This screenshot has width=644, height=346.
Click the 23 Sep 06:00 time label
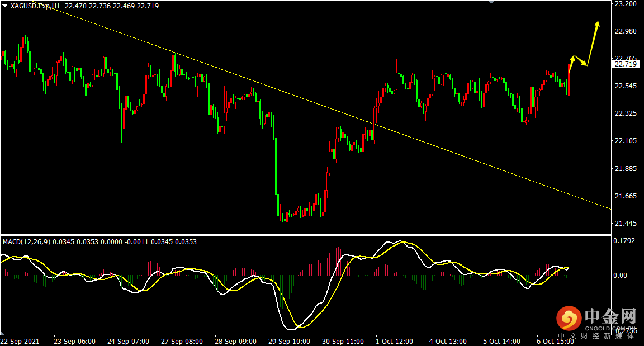point(75,342)
